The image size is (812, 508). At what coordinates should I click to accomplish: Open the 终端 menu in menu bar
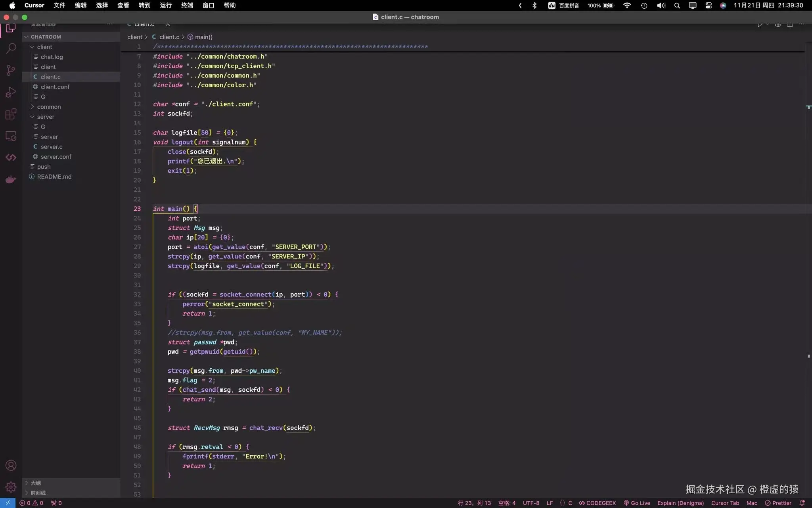click(187, 5)
